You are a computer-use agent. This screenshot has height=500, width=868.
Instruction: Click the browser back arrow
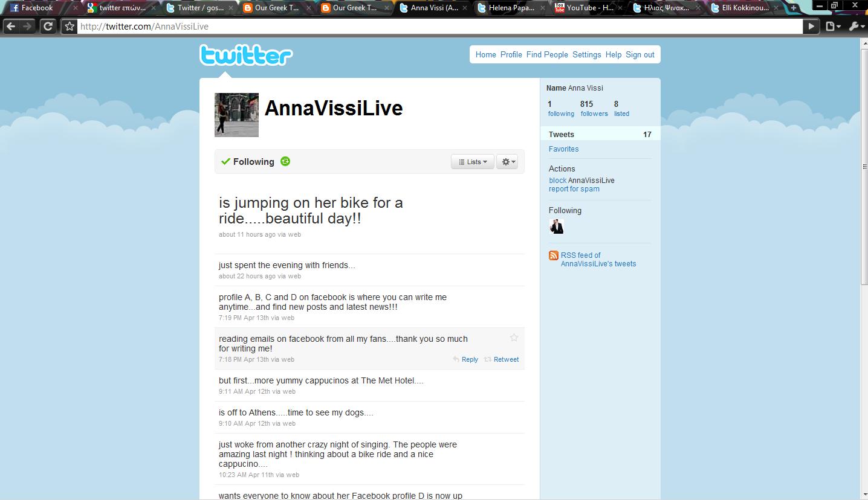click(x=11, y=27)
